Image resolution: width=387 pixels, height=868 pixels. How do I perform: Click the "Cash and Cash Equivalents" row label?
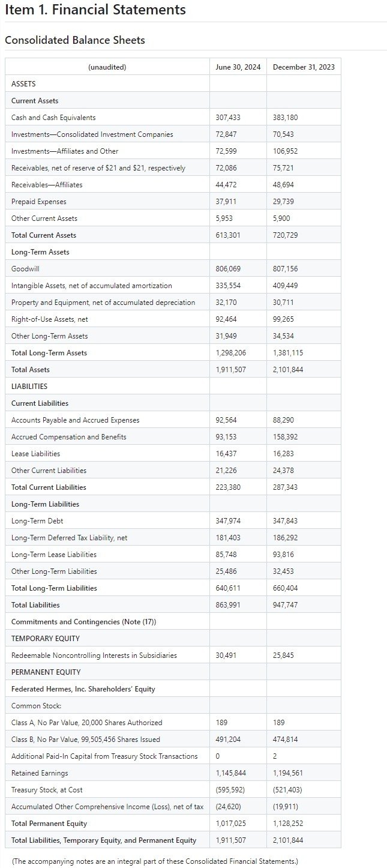coord(53,118)
